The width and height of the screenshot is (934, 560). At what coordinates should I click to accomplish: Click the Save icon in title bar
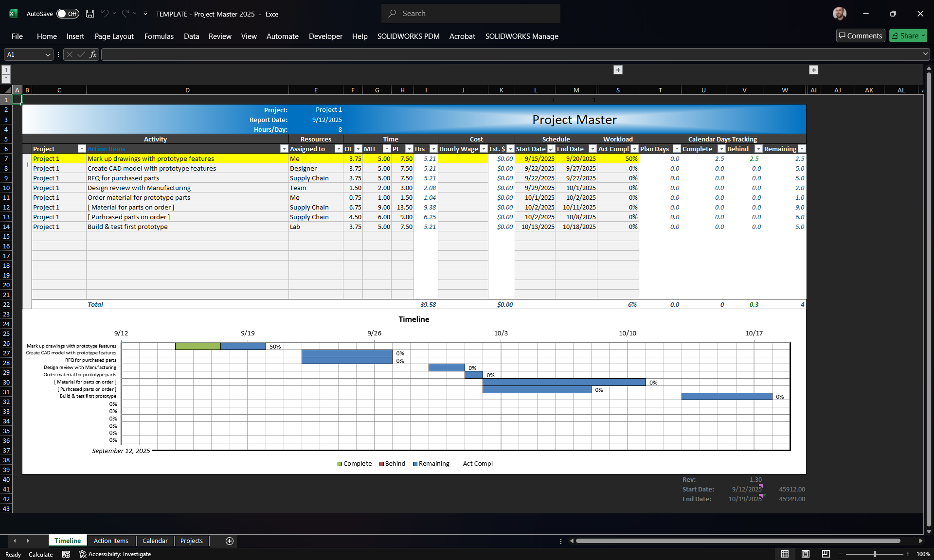pos(90,14)
